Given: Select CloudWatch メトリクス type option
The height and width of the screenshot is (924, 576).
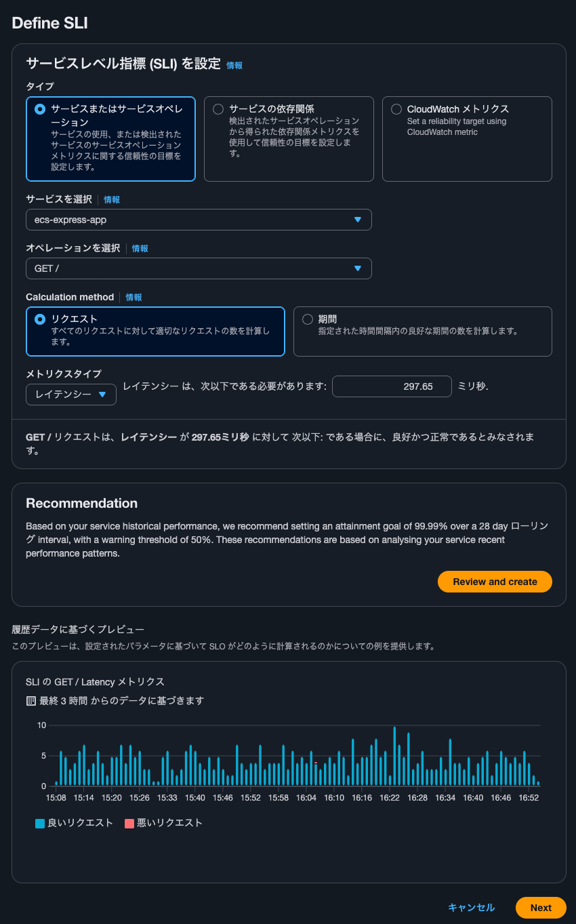Looking at the screenshot, I should (x=396, y=109).
